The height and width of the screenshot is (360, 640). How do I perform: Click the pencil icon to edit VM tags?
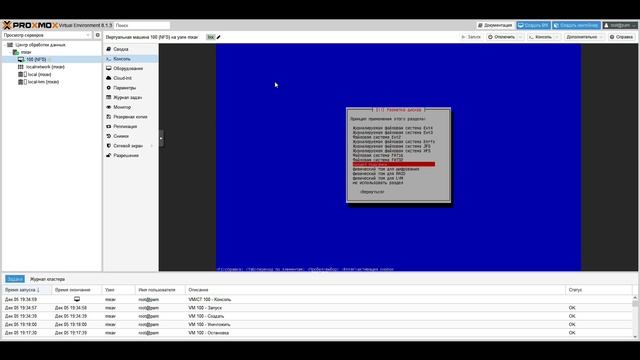(x=218, y=37)
